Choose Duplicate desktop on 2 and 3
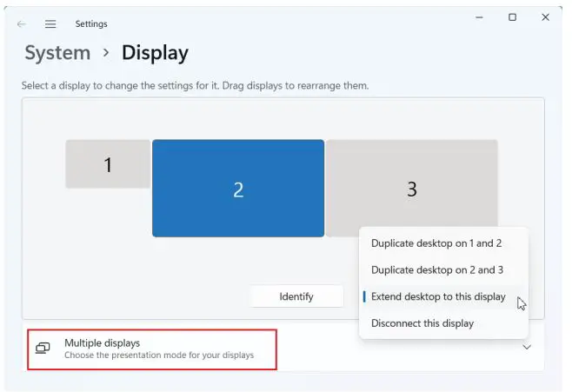This screenshot has width=572, height=392. point(436,270)
